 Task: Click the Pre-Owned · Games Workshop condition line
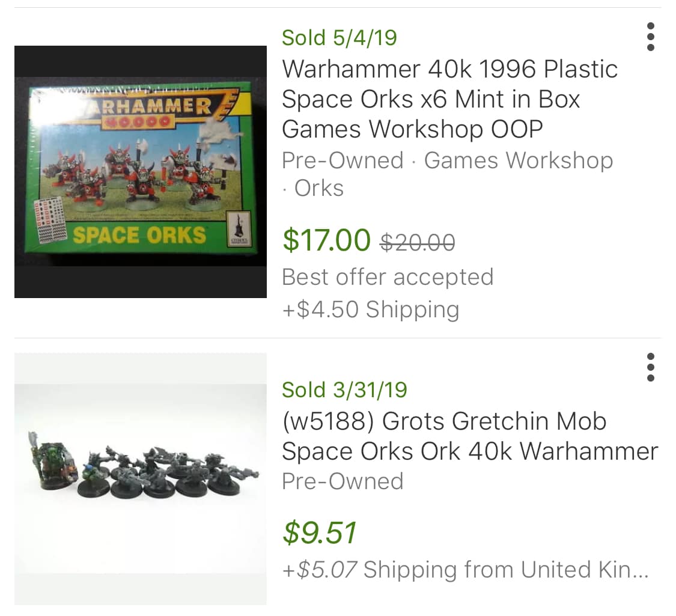(447, 160)
